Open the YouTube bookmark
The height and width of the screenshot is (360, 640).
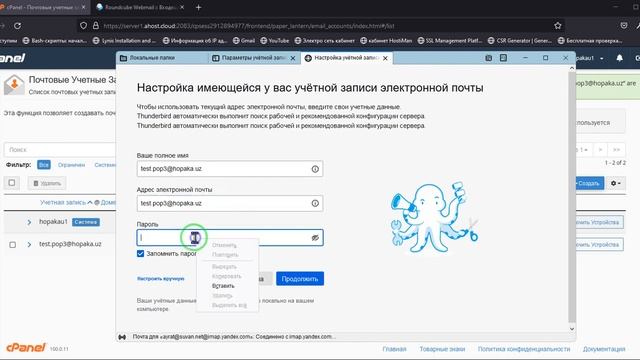click(x=275, y=40)
